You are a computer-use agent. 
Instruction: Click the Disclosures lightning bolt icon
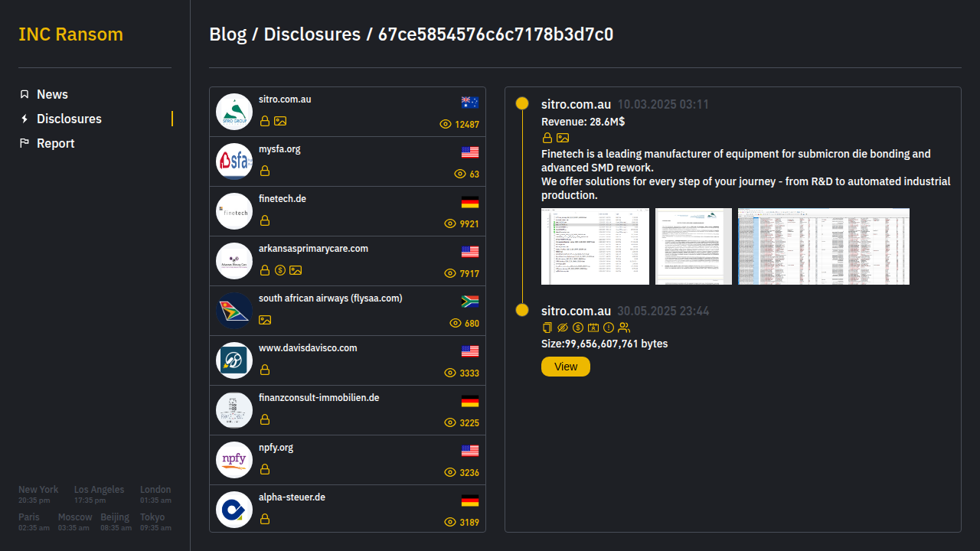[24, 119]
